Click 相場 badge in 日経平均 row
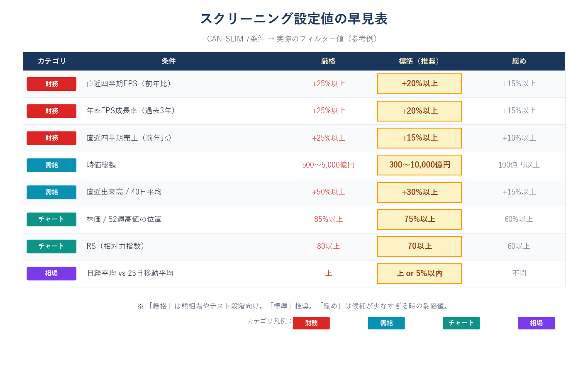The height and width of the screenshot is (372, 588). 51,273
